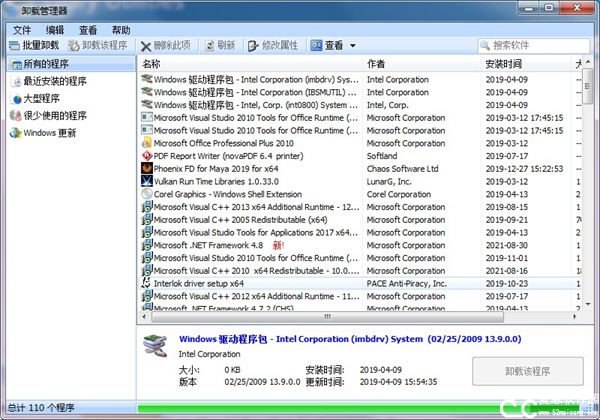Click the 查看 view toolbar icon
600x420 pixels.
(x=316, y=46)
